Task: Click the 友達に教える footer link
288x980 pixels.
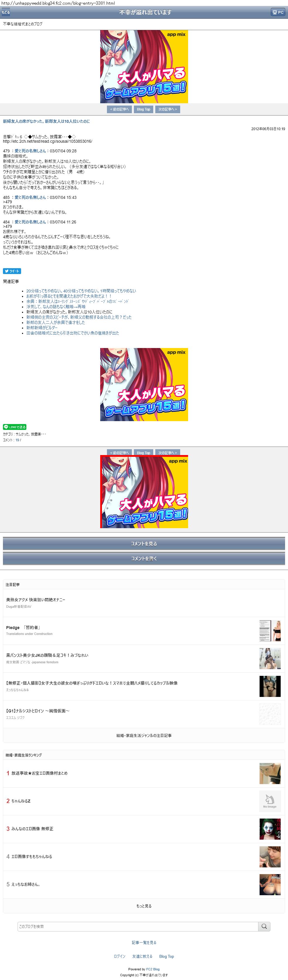Action: tap(142, 956)
